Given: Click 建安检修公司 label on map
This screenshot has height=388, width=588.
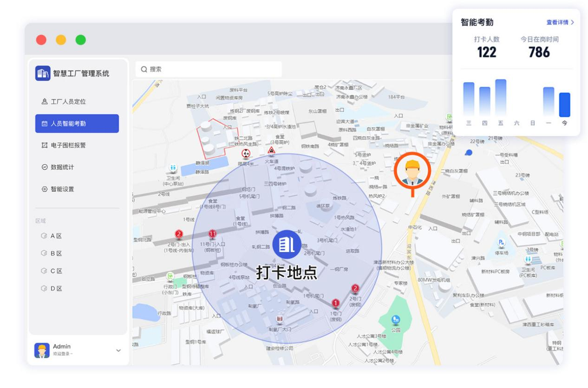Looking at the screenshot, I should (280, 348).
